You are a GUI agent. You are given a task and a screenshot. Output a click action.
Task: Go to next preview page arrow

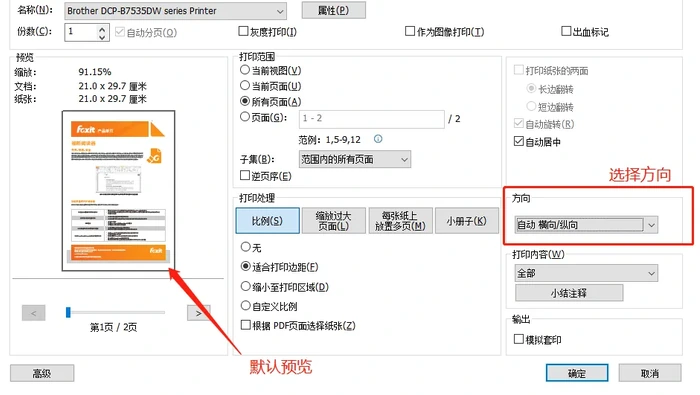[199, 313]
